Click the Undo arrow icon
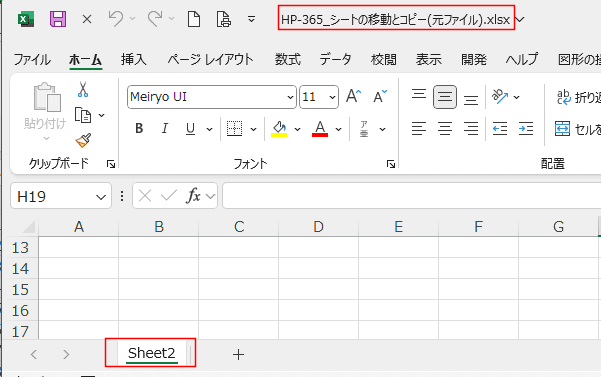The height and width of the screenshot is (377, 601). (116, 18)
